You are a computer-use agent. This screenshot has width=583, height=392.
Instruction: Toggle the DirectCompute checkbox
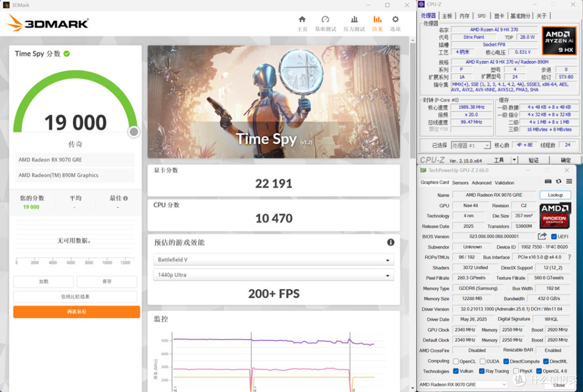coord(506,361)
